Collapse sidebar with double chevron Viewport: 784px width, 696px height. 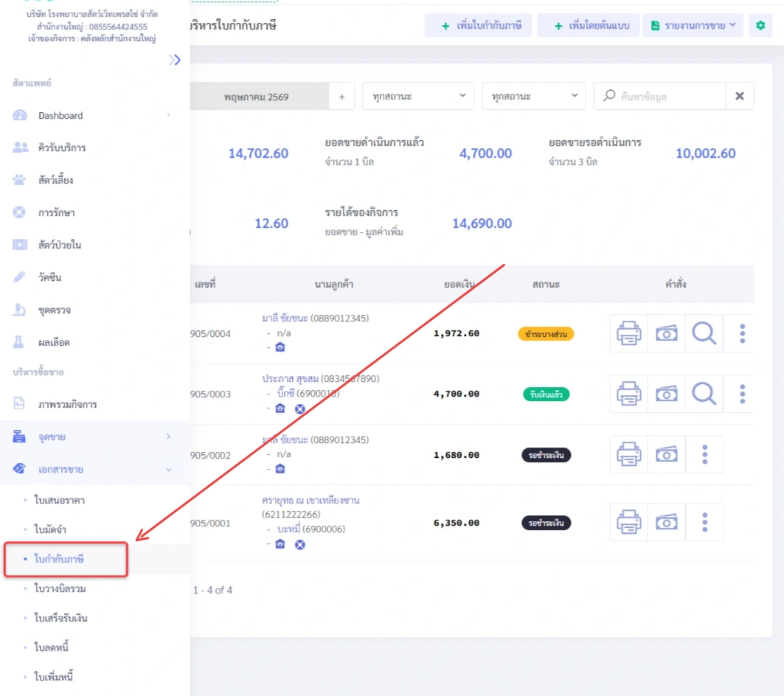(175, 60)
